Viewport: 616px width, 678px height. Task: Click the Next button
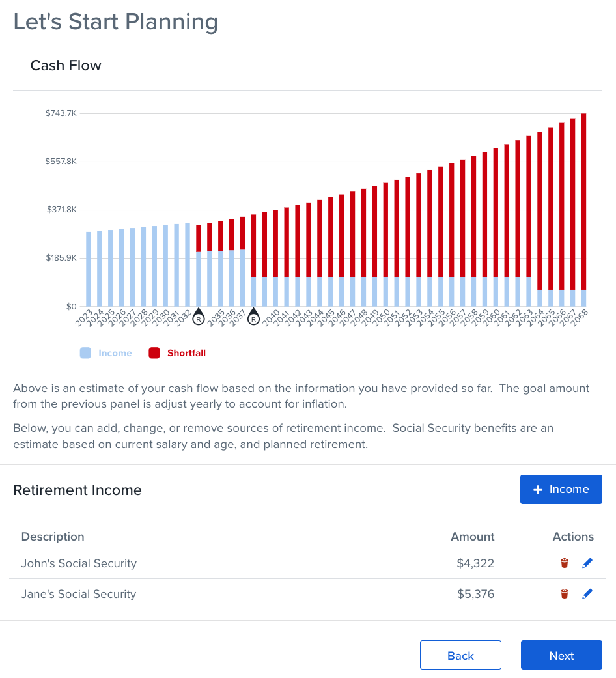(561, 655)
